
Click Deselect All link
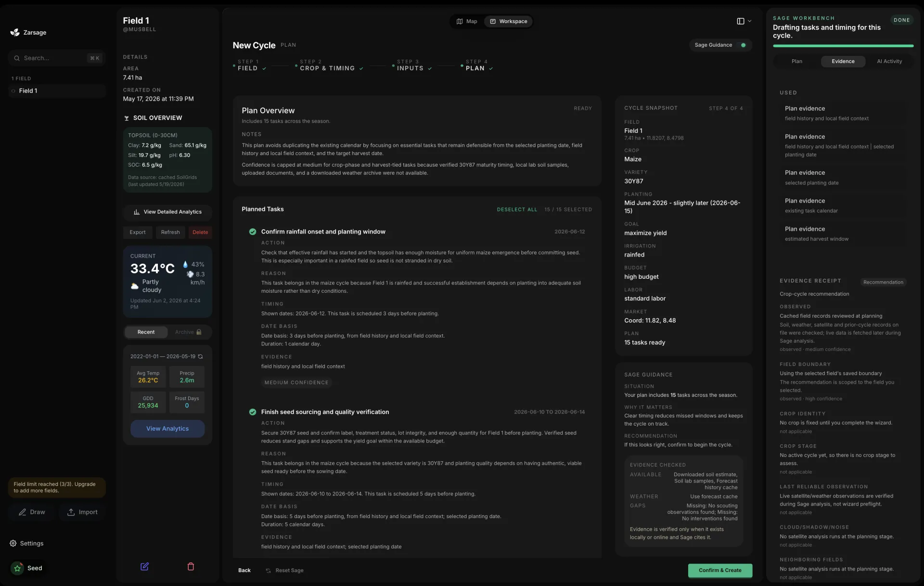(x=517, y=210)
